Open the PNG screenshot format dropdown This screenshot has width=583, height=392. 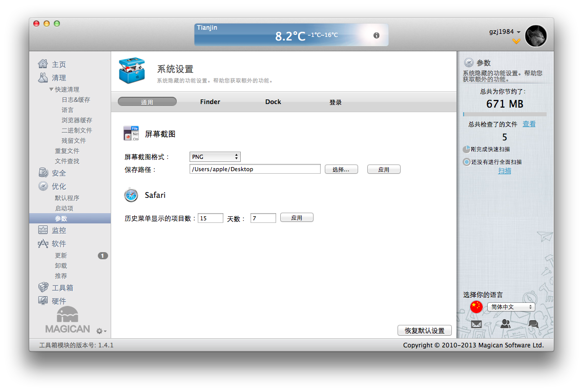click(215, 157)
